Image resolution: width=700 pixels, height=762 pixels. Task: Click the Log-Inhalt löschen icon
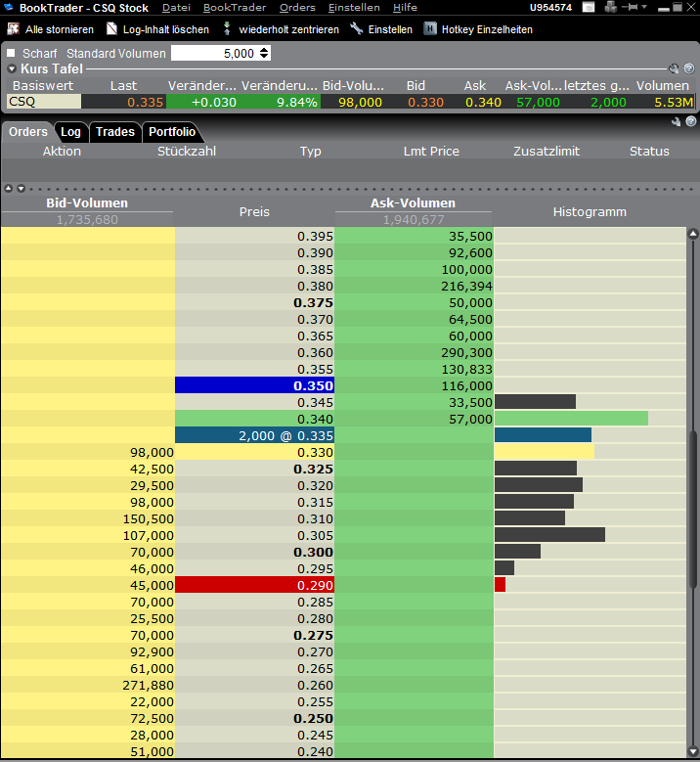point(111,29)
